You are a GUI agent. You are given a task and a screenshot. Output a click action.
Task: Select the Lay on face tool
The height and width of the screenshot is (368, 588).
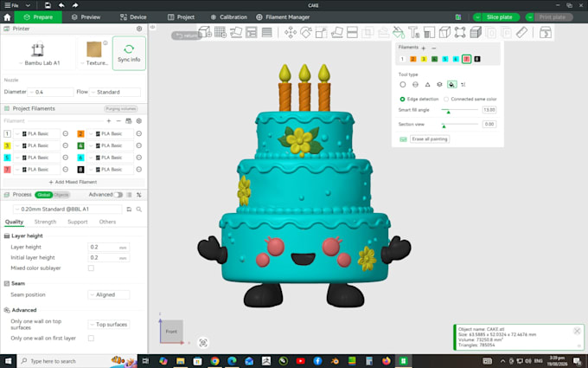click(336, 32)
